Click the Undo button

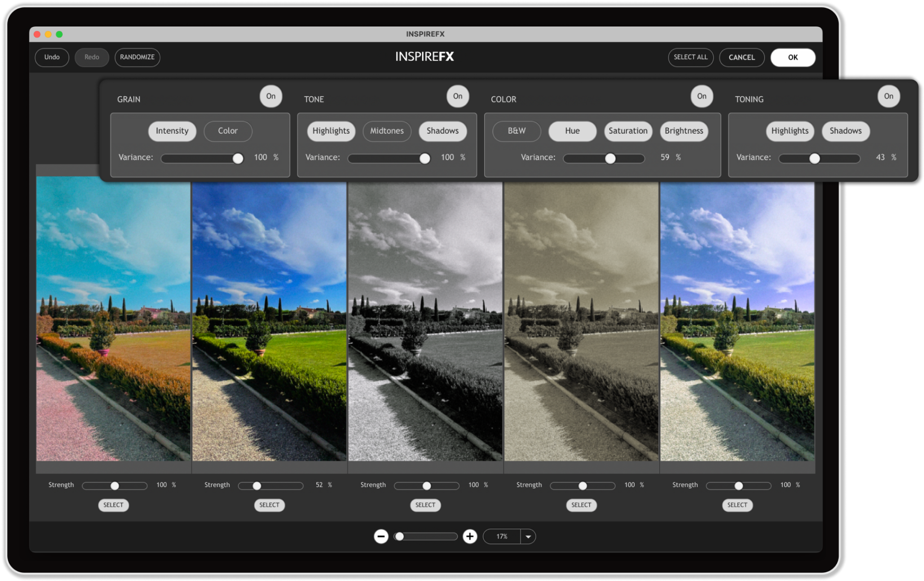(x=52, y=57)
